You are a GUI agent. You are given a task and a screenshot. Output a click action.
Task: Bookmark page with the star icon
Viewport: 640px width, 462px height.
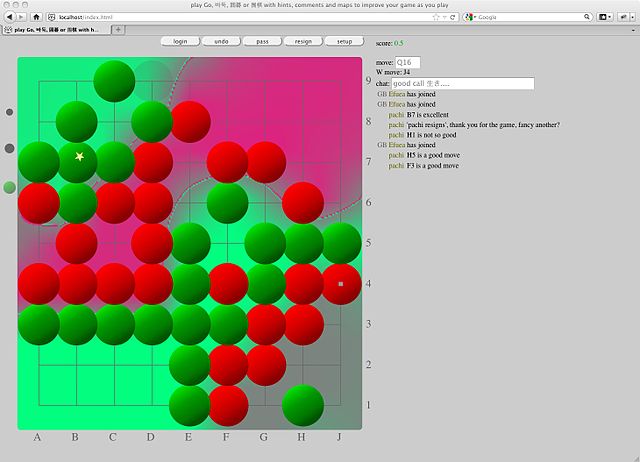point(436,17)
